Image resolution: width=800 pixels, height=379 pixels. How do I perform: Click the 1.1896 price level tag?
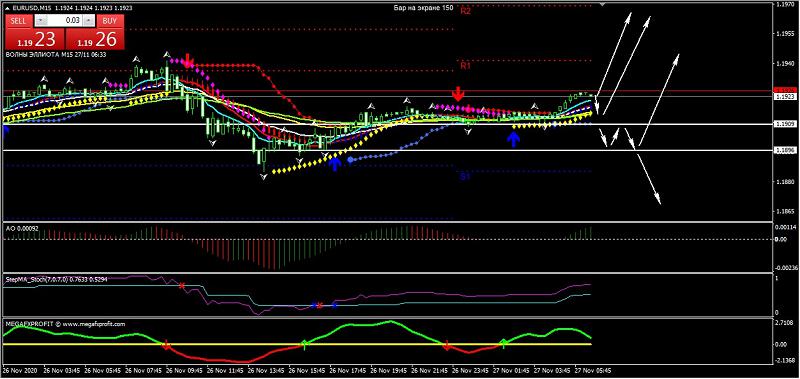(784, 150)
